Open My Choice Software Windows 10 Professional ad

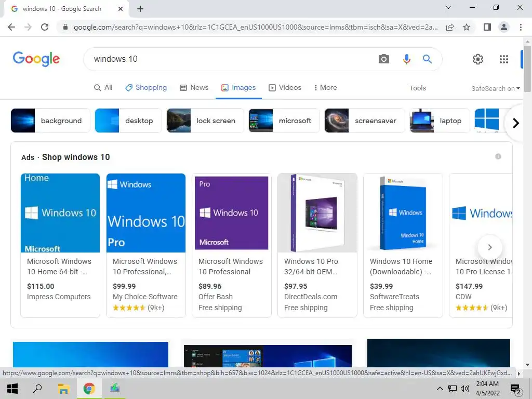click(x=146, y=245)
